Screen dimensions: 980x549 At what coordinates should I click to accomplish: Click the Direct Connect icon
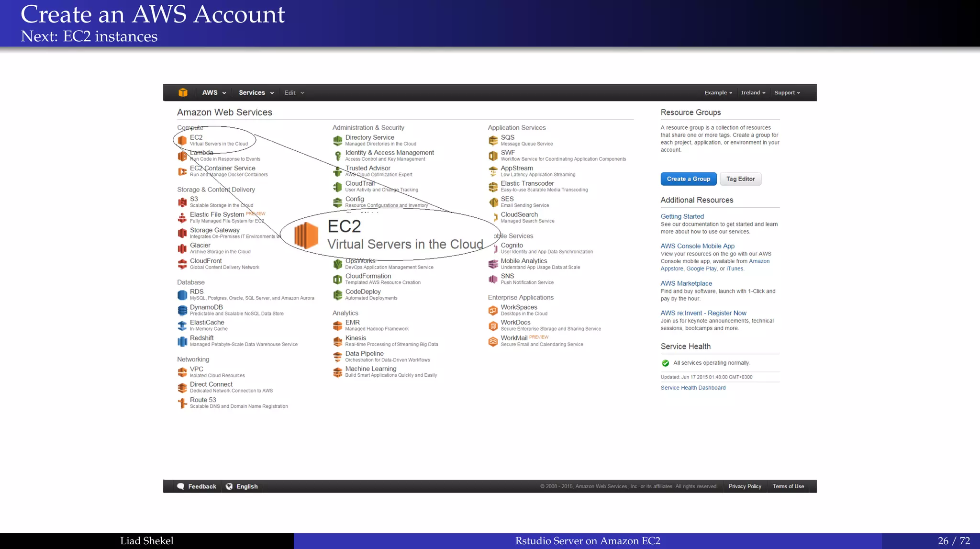tap(182, 387)
